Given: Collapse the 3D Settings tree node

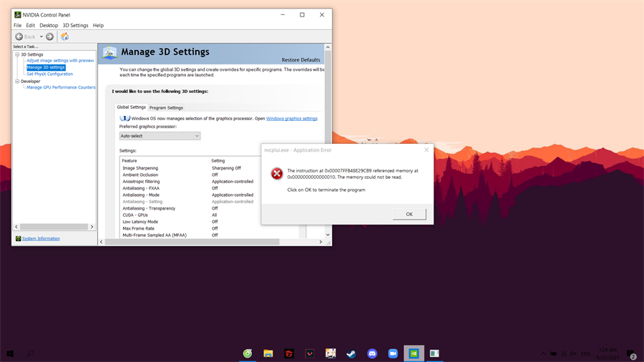Looking at the screenshot, I should tap(17, 54).
